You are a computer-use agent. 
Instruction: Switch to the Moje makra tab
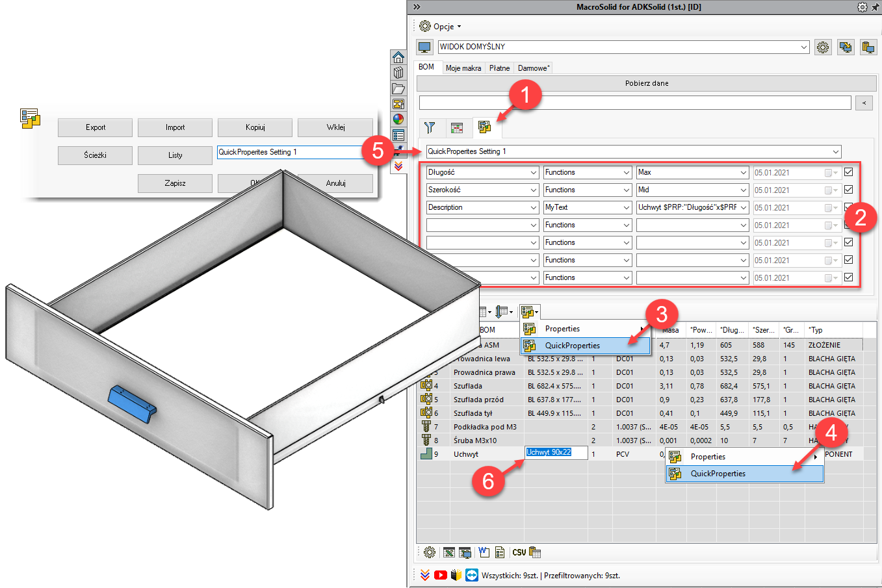[463, 68]
